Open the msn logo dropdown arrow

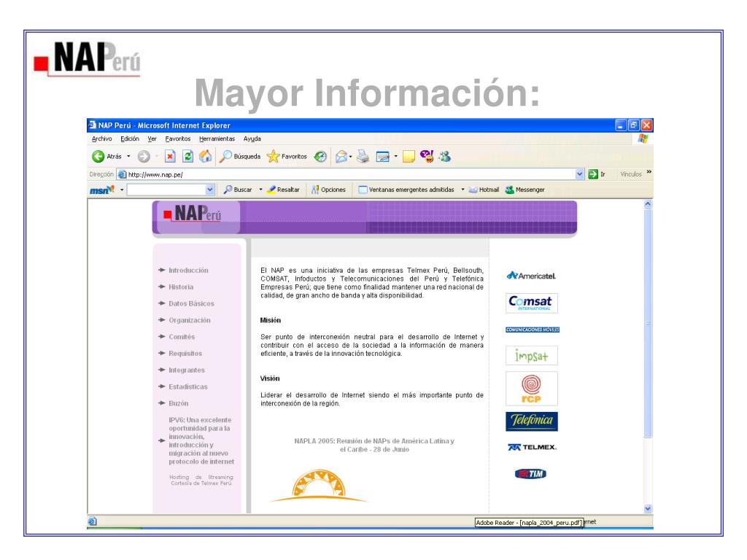click(x=122, y=190)
